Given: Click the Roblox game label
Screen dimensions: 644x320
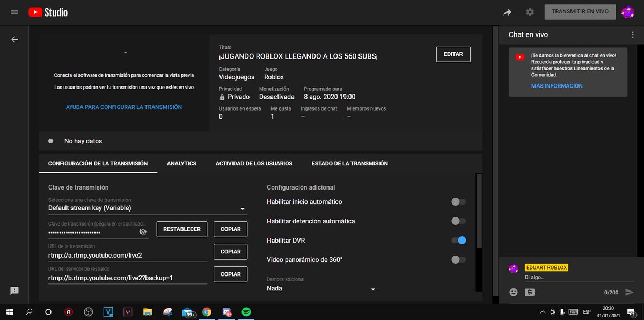Looking at the screenshot, I should click(274, 77).
